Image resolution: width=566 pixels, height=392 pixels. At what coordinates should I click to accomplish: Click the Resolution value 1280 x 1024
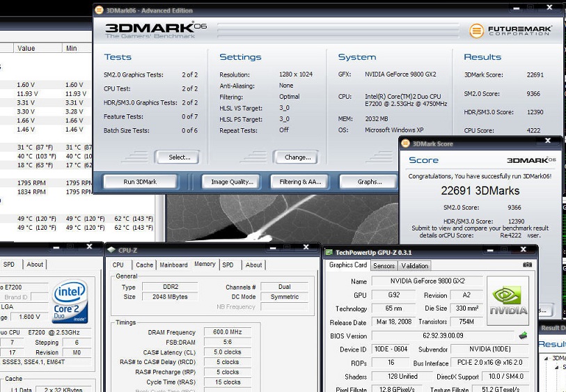[296, 75]
